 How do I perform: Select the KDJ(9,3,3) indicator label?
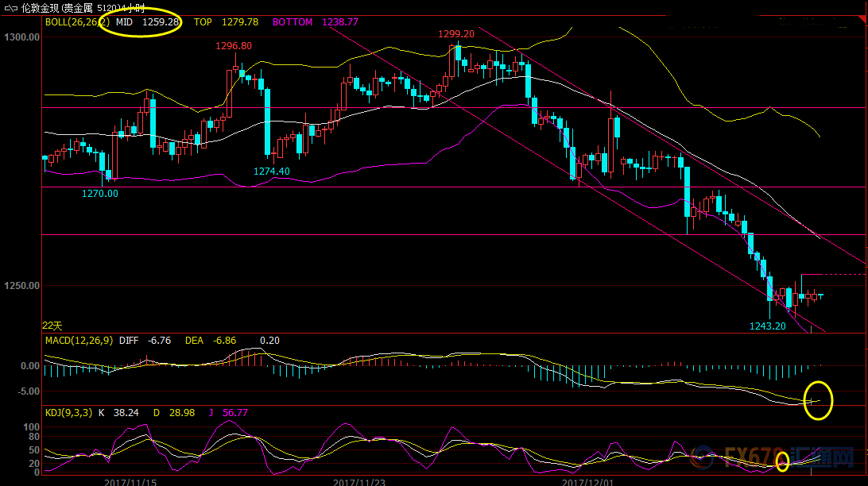point(68,413)
